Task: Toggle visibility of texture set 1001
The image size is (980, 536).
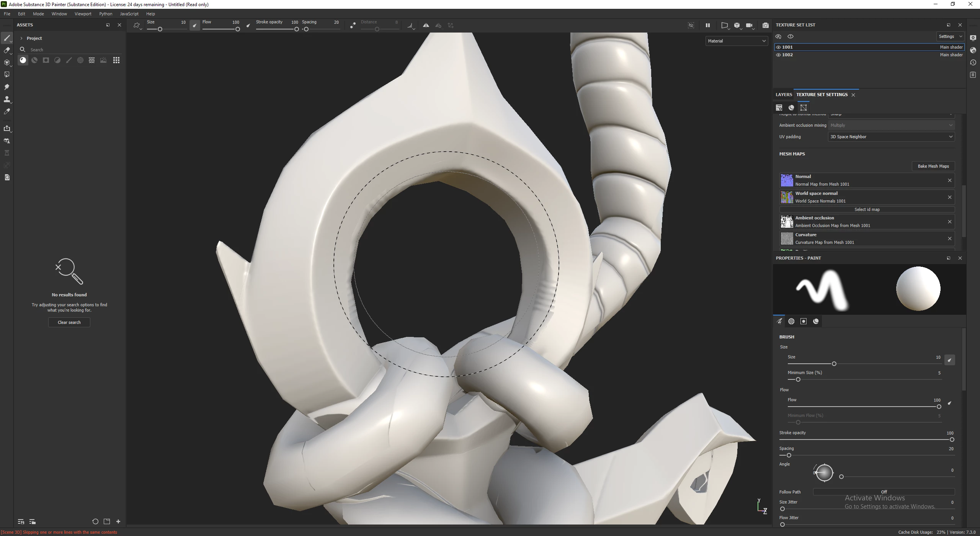Action: [778, 47]
